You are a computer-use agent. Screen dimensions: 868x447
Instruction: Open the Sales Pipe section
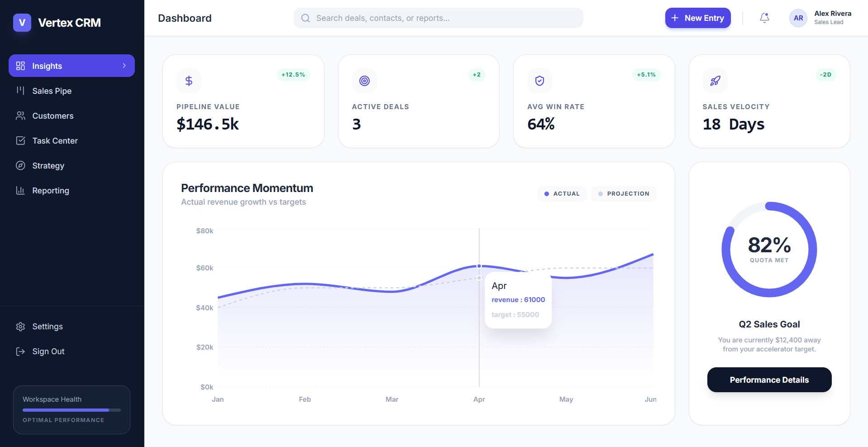tap(52, 91)
